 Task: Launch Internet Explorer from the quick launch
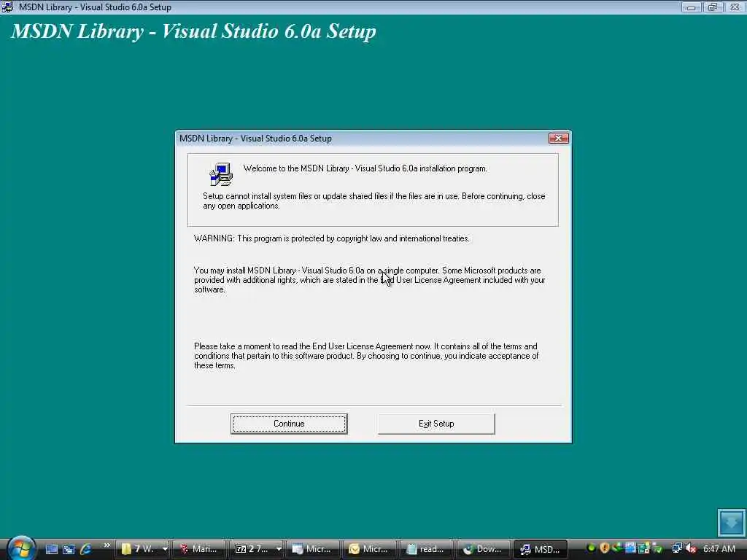(86, 549)
